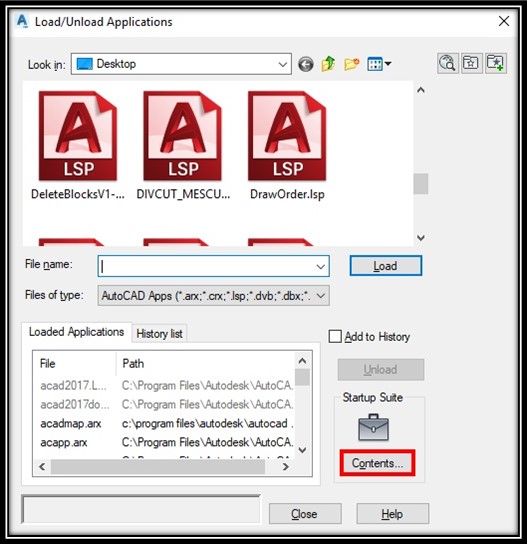This screenshot has height=544, width=527.
Task: Click the Close button
Action: pyautogui.click(x=305, y=514)
